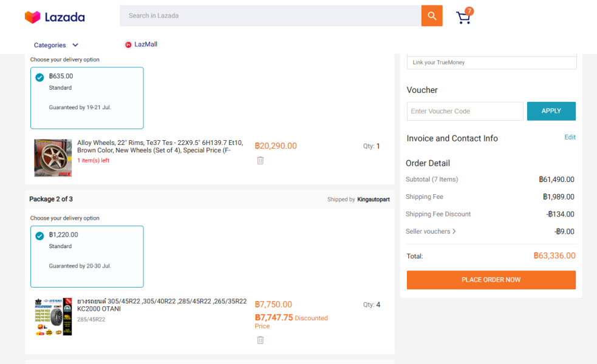Click the total ฿63,336.00 amount
Screen dimensions: 597x364
(x=554, y=255)
